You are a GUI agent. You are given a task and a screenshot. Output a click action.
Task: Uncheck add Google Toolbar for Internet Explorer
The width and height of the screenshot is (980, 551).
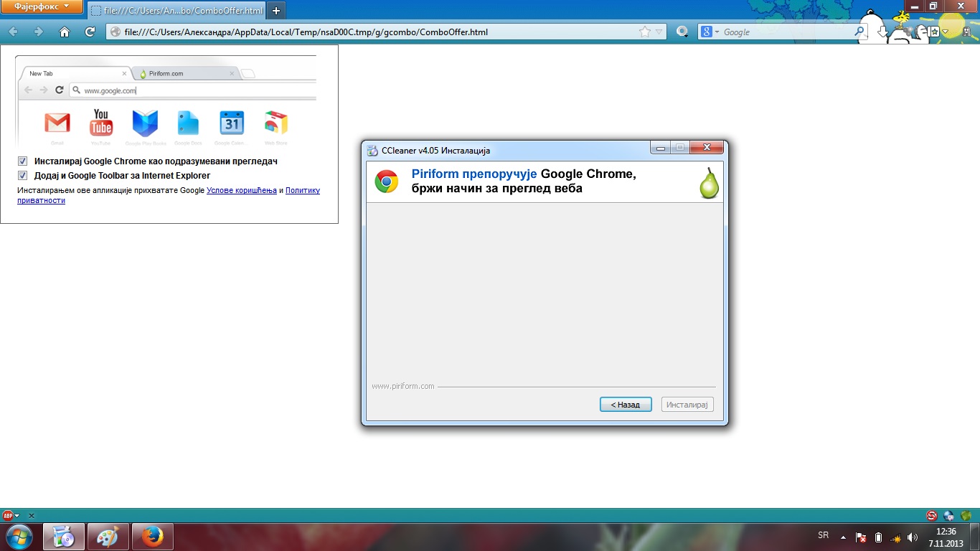point(23,175)
